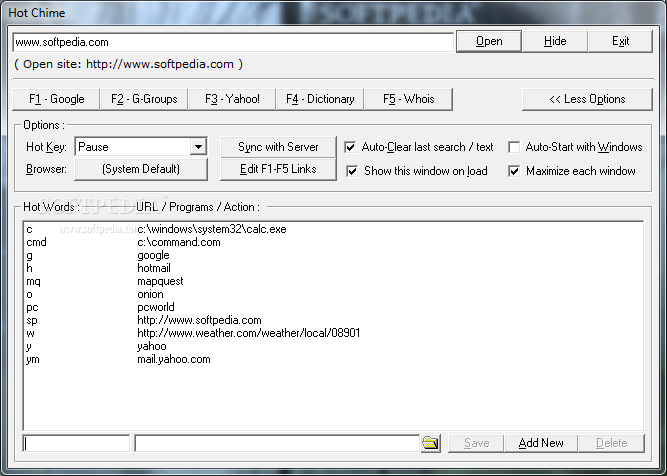Click F3 - Yahoo! button
The image size is (667, 476).
pyautogui.click(x=232, y=99)
